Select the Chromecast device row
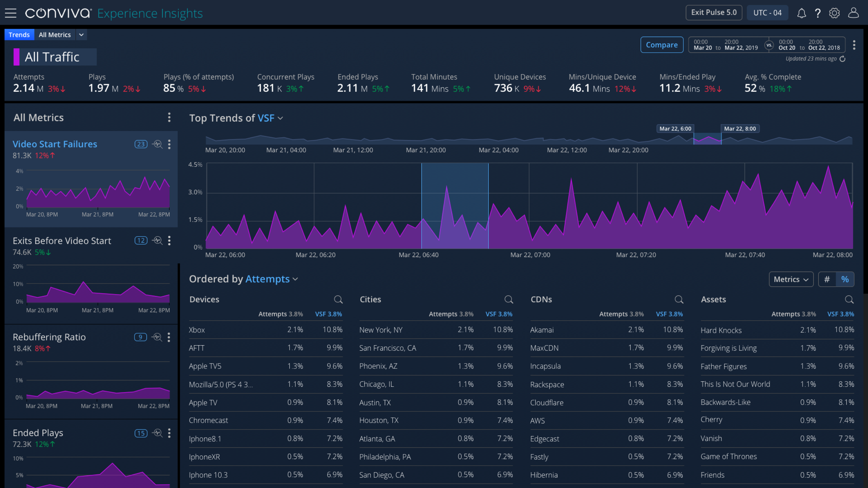868x488 pixels. 266,420
